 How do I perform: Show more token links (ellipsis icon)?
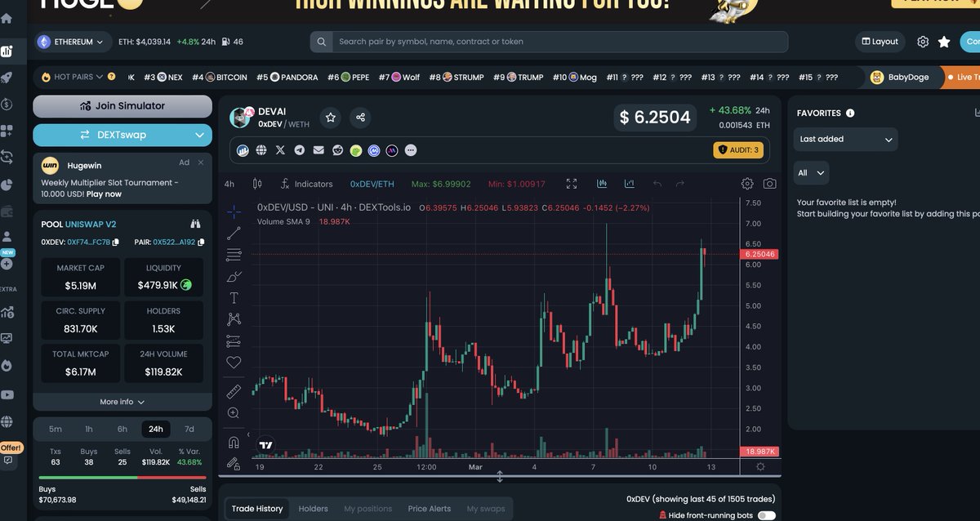click(410, 150)
